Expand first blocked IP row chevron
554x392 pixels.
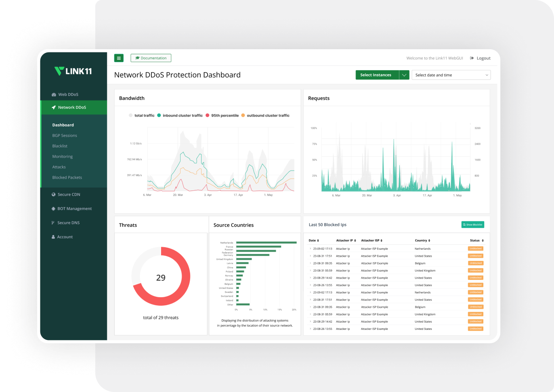tap(310, 249)
